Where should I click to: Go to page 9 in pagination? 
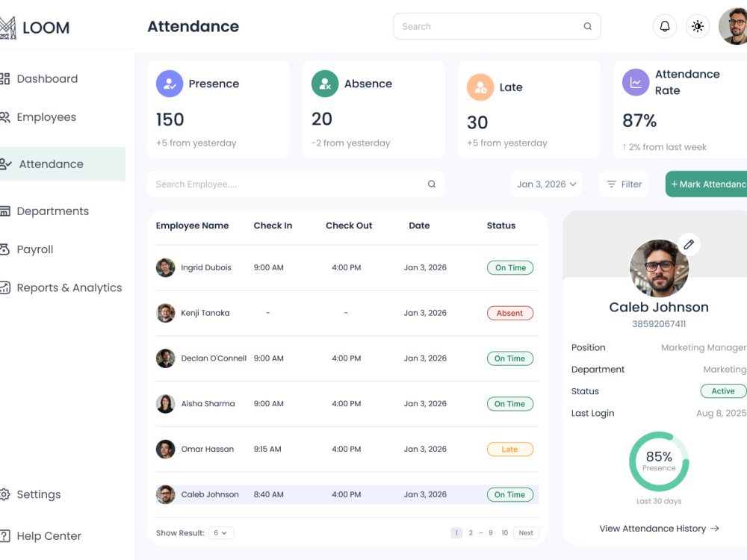(x=491, y=533)
